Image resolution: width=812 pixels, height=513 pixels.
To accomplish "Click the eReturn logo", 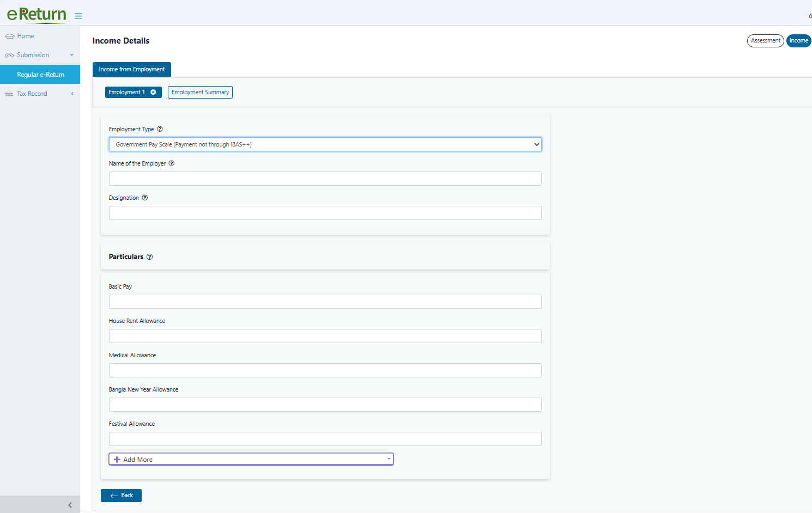I will 37,14.
